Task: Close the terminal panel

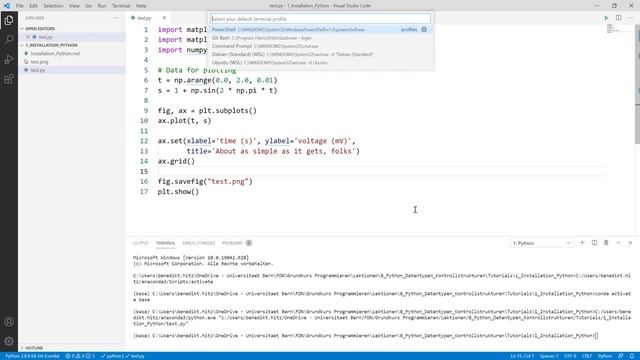Action: tap(630, 243)
